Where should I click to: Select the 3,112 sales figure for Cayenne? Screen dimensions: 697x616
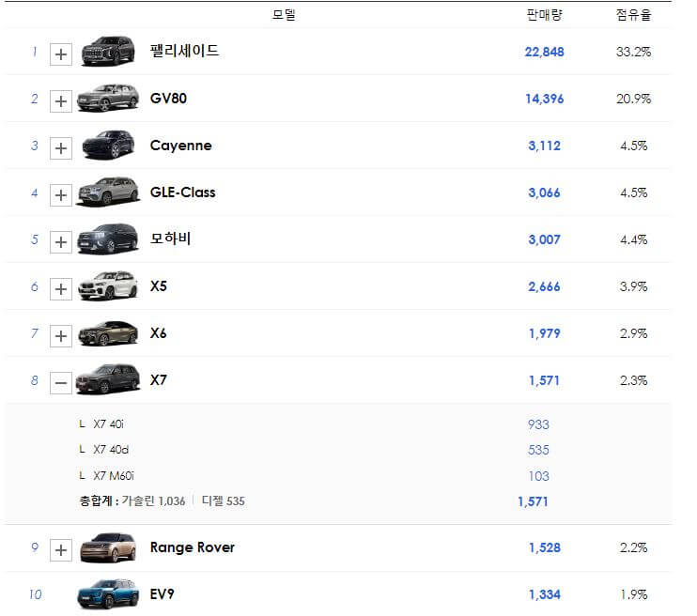coord(545,146)
